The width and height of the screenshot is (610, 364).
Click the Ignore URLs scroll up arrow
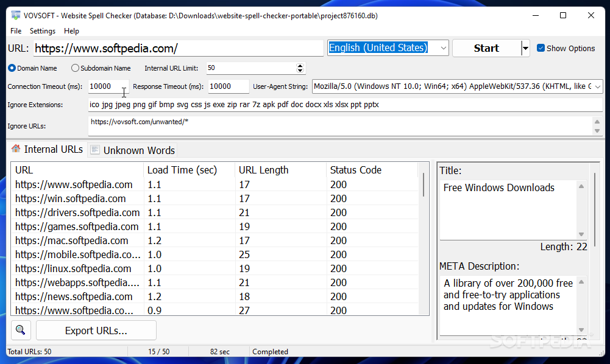[x=597, y=122]
